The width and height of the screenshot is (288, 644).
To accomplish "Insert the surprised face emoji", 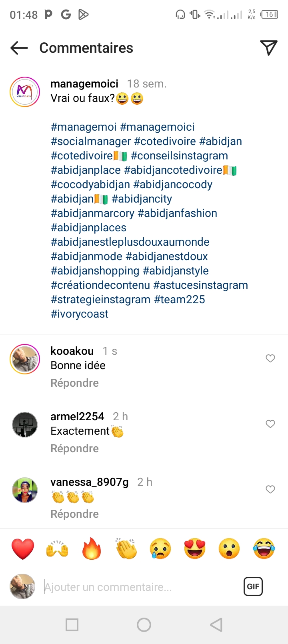I will (229, 549).
